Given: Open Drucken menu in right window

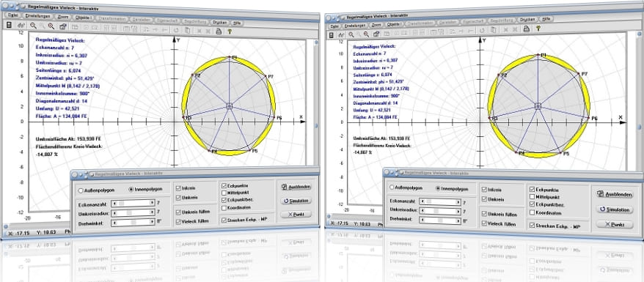Looking at the screenshot, I should pyautogui.click(x=527, y=19).
